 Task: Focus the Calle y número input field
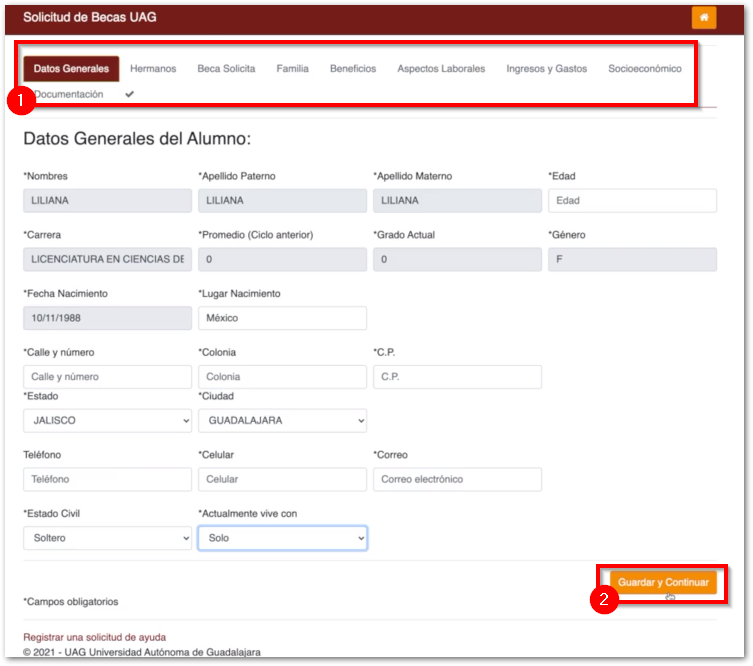click(x=108, y=377)
